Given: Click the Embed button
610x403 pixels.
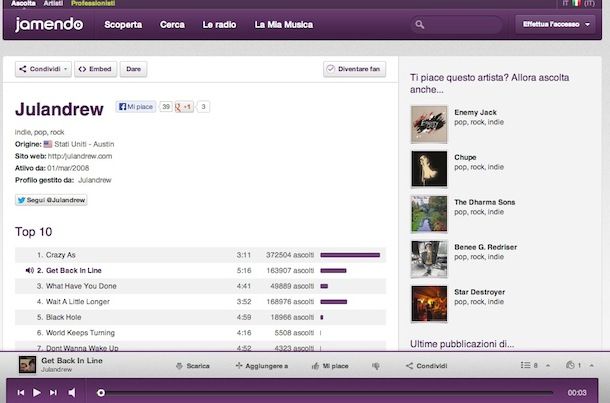Looking at the screenshot, I should (95, 69).
